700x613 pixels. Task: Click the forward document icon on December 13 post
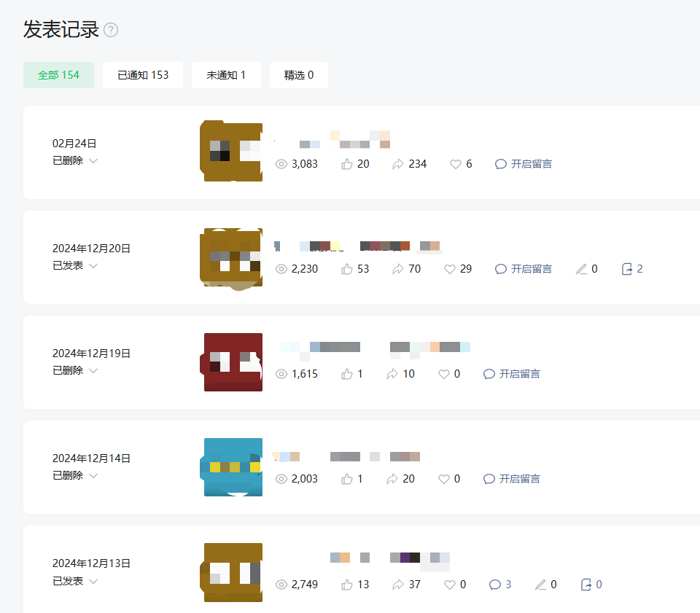(586, 585)
